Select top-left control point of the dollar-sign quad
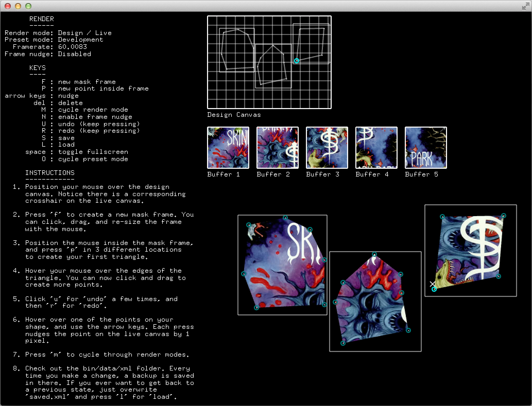The image size is (532, 406). pyautogui.click(x=442, y=217)
